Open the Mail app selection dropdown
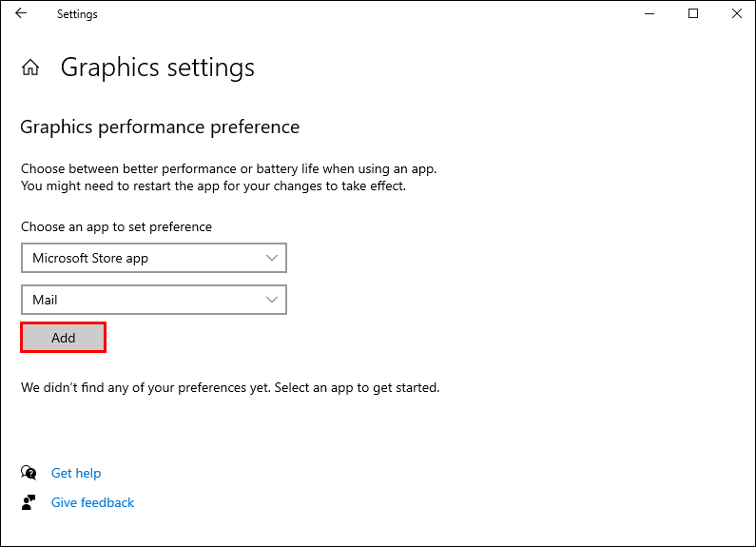The image size is (756, 547). tap(143, 300)
